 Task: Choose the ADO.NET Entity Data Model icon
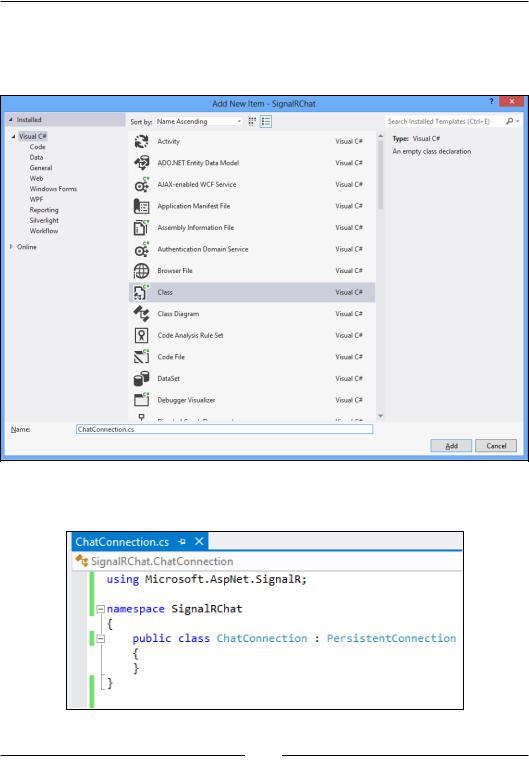click(141, 163)
